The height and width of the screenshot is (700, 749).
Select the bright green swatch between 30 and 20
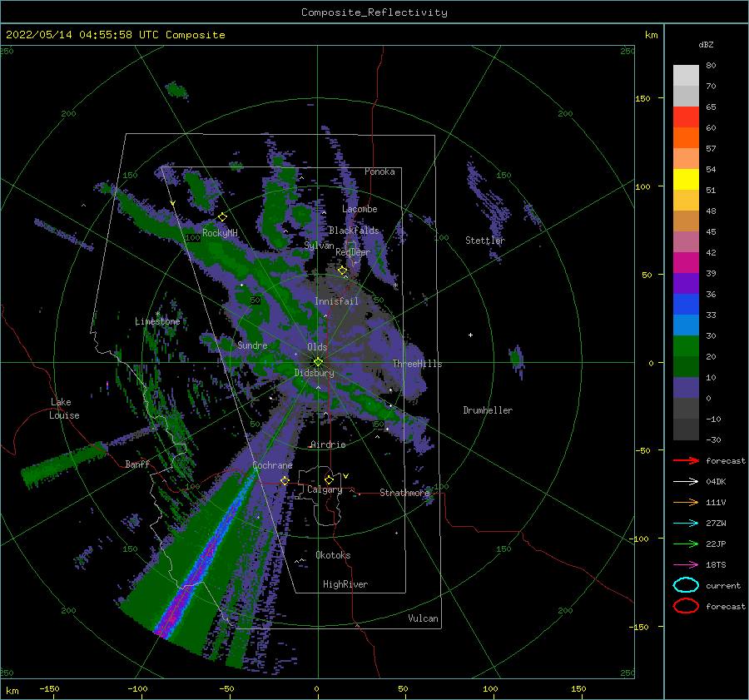(686, 345)
